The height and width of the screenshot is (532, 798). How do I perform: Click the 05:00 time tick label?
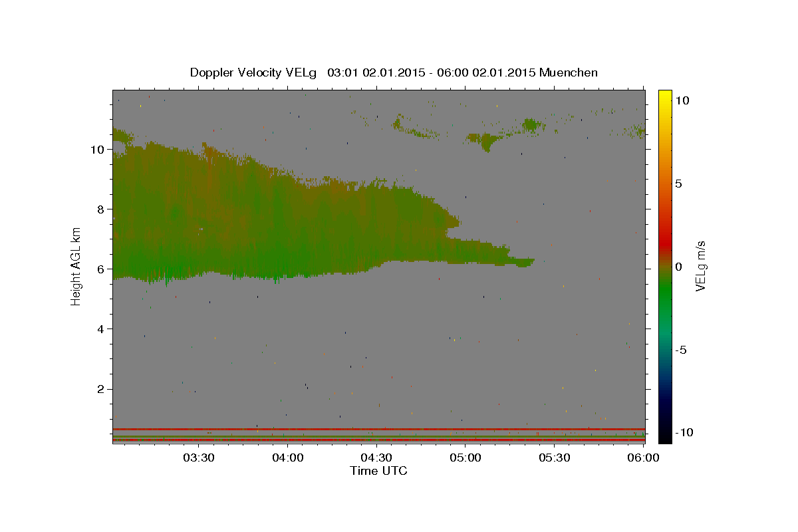(465, 458)
